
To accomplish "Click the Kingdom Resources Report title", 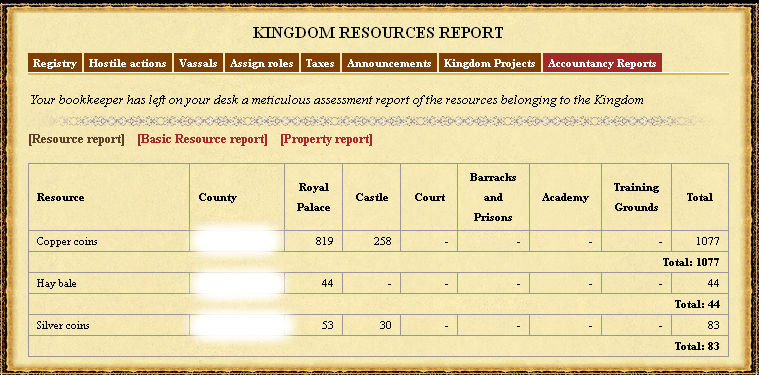I will pyautogui.click(x=378, y=33).
